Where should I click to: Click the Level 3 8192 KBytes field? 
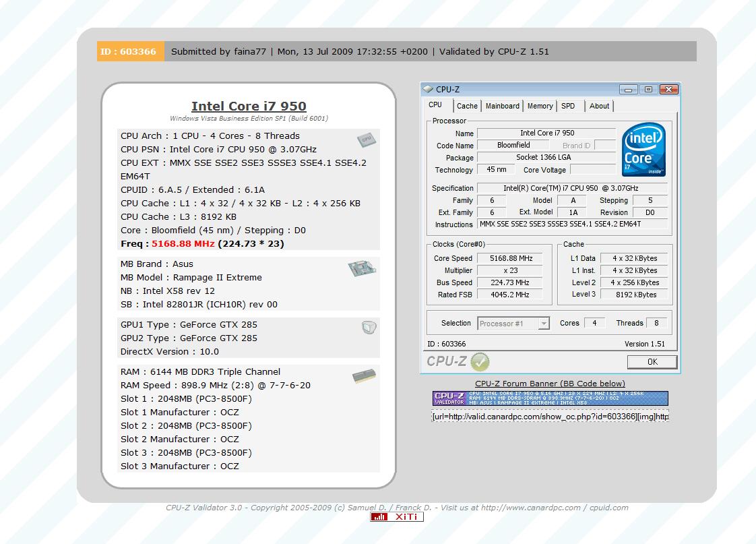point(635,295)
